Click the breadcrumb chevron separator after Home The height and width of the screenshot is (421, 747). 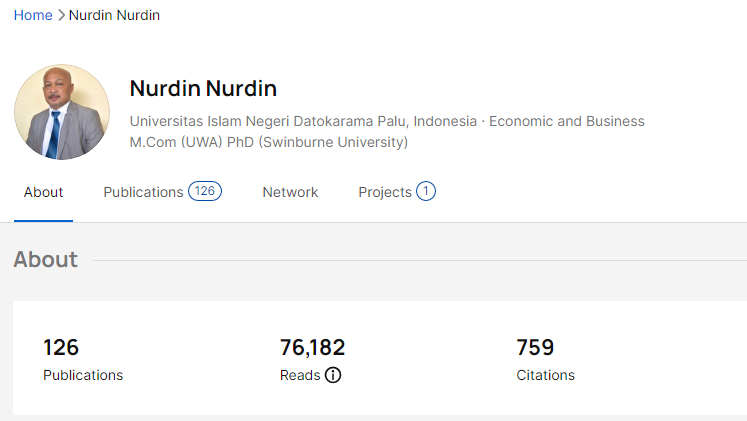(61, 15)
